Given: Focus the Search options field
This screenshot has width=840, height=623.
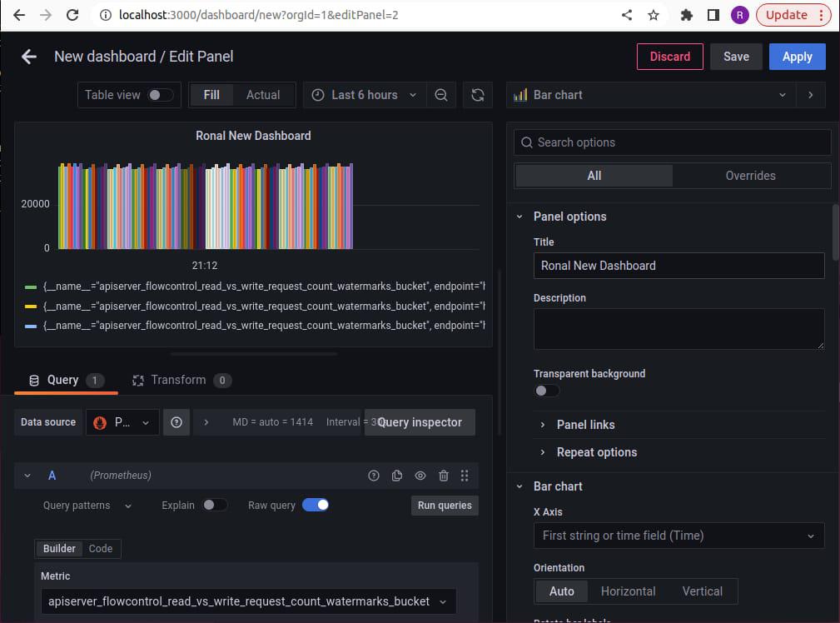Looking at the screenshot, I should coord(673,142).
